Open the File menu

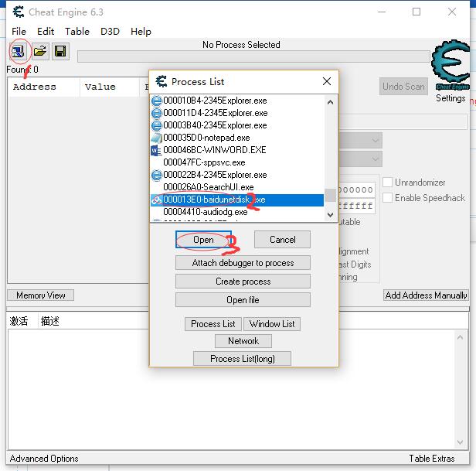point(19,31)
